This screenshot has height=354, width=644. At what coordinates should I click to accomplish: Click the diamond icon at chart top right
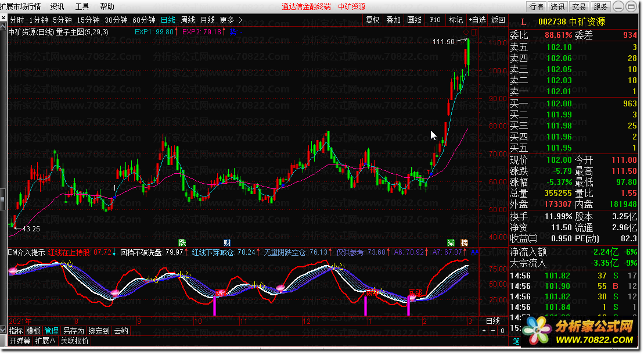coord(466,32)
